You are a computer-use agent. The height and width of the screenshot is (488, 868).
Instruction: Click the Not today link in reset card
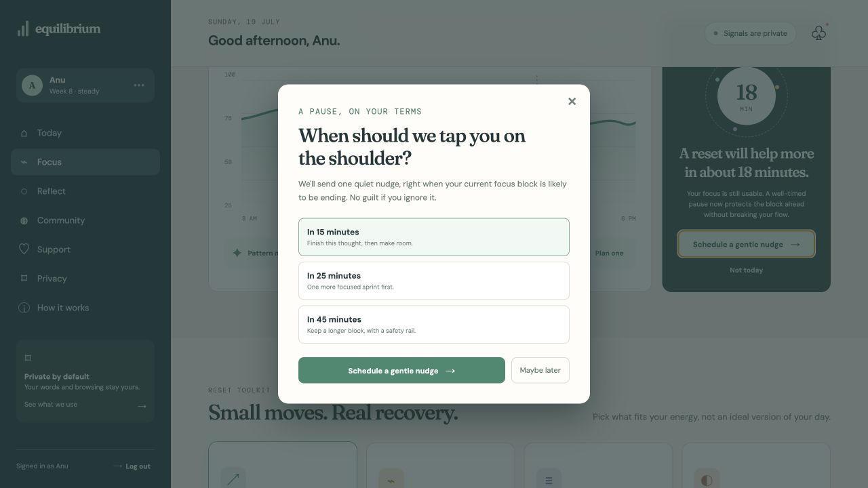[x=746, y=270]
